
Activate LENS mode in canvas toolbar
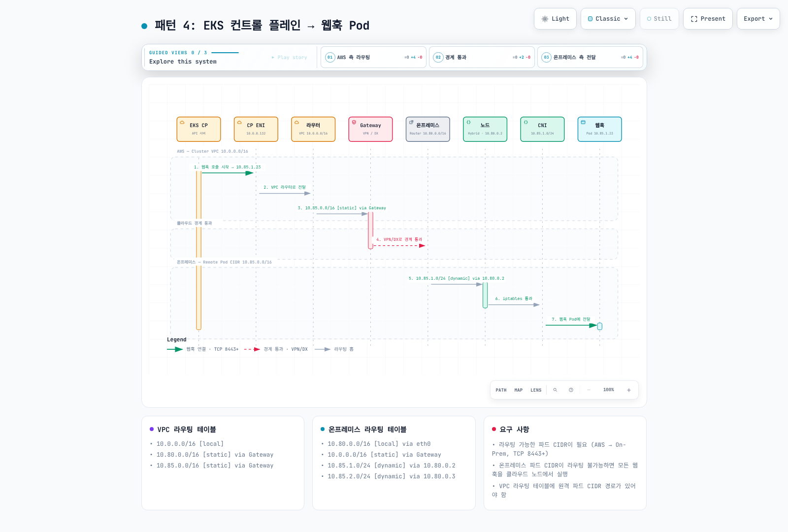click(x=536, y=390)
